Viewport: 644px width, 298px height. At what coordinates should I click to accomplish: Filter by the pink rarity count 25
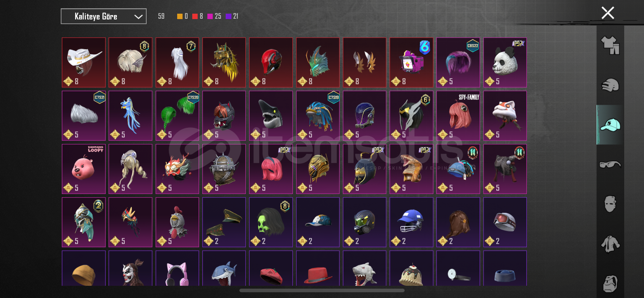pyautogui.click(x=218, y=16)
